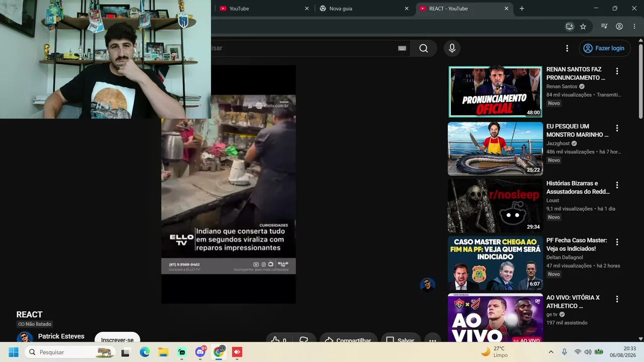Like the video with the thumbs-up button

pyautogui.click(x=279, y=338)
